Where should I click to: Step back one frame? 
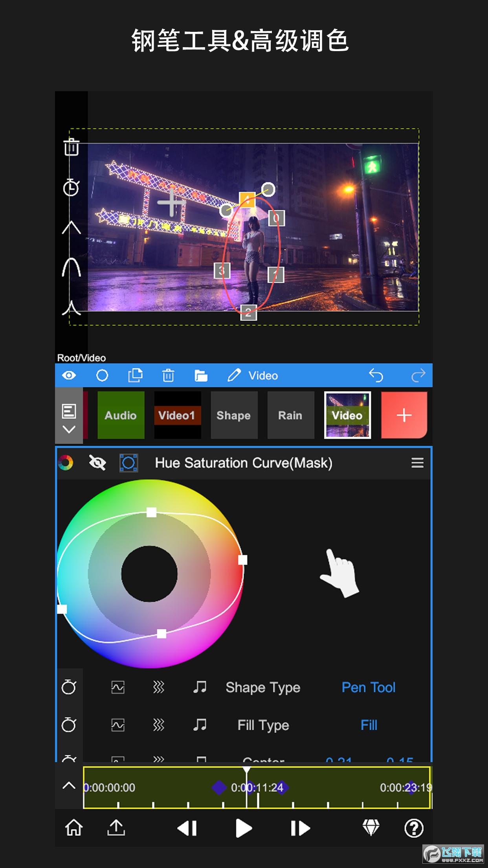point(187,828)
